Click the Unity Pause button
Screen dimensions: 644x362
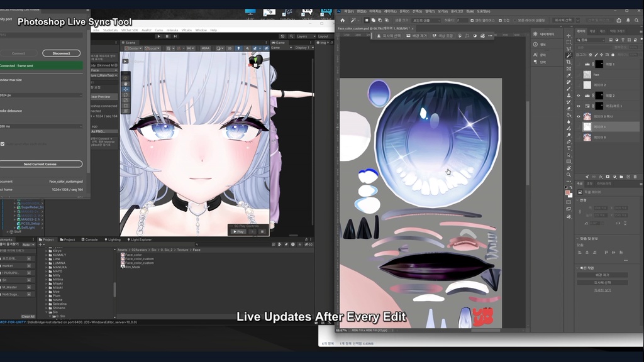click(167, 36)
